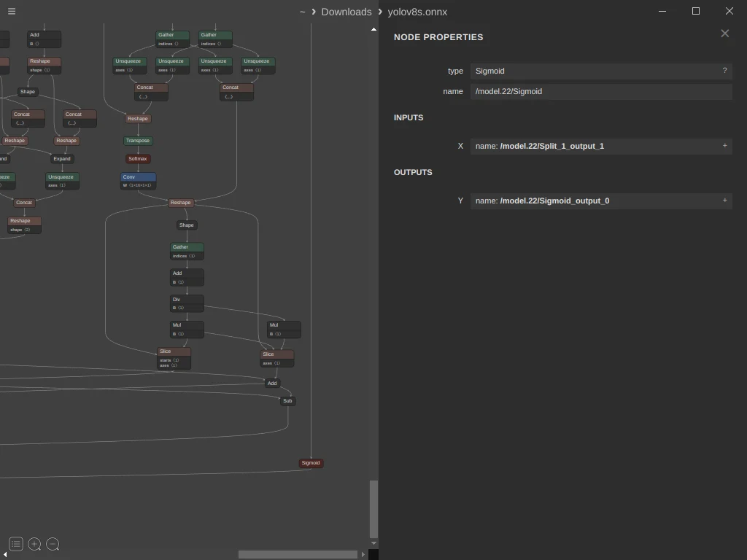Minimize the application window
The image size is (747, 560).
click(x=662, y=11)
